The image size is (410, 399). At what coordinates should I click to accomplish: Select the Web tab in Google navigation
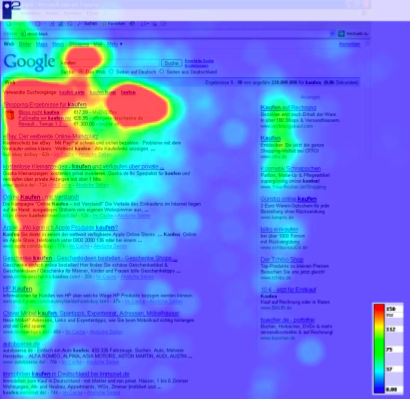9,44
